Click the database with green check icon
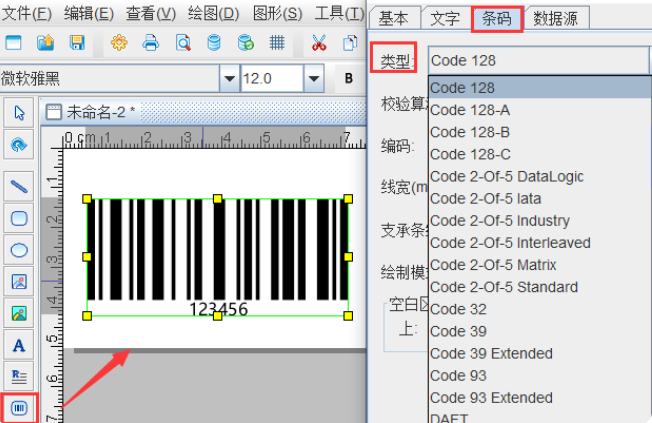This screenshot has width=652, height=423. [246, 42]
